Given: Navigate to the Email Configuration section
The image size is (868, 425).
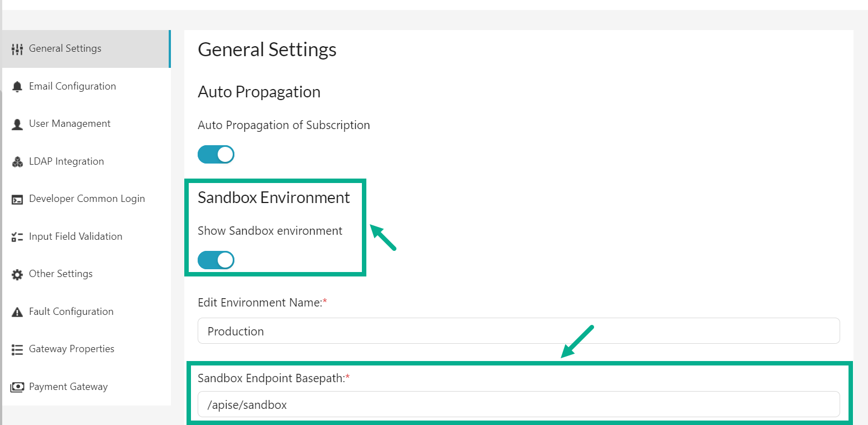Looking at the screenshot, I should pos(72,86).
